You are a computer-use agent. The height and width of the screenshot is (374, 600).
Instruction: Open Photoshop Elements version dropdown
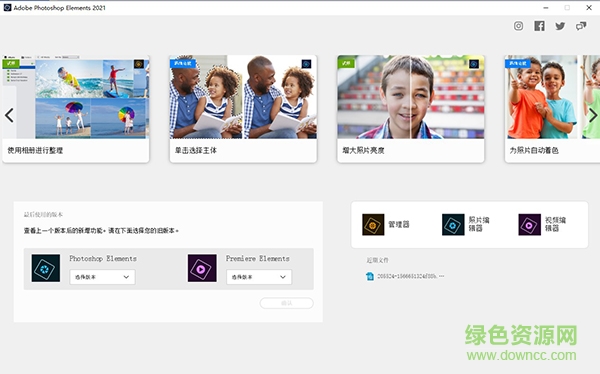click(102, 277)
